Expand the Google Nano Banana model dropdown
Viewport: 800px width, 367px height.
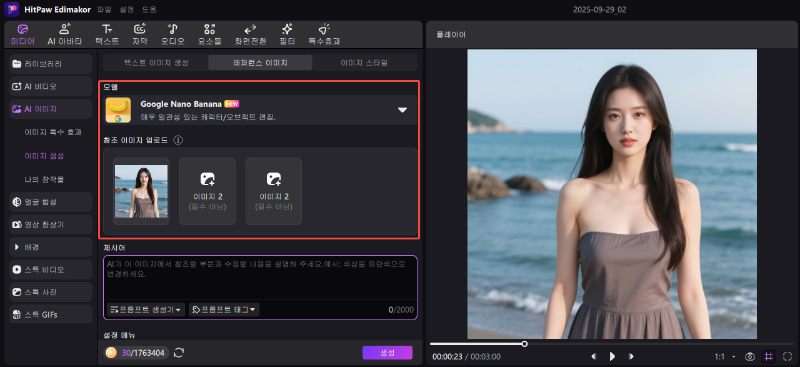pos(403,110)
